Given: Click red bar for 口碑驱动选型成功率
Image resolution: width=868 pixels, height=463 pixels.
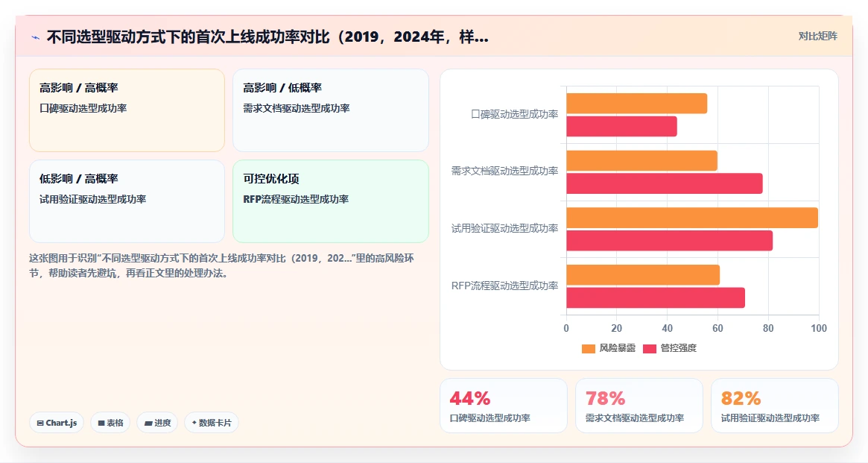Looking at the screenshot, I should [621, 126].
